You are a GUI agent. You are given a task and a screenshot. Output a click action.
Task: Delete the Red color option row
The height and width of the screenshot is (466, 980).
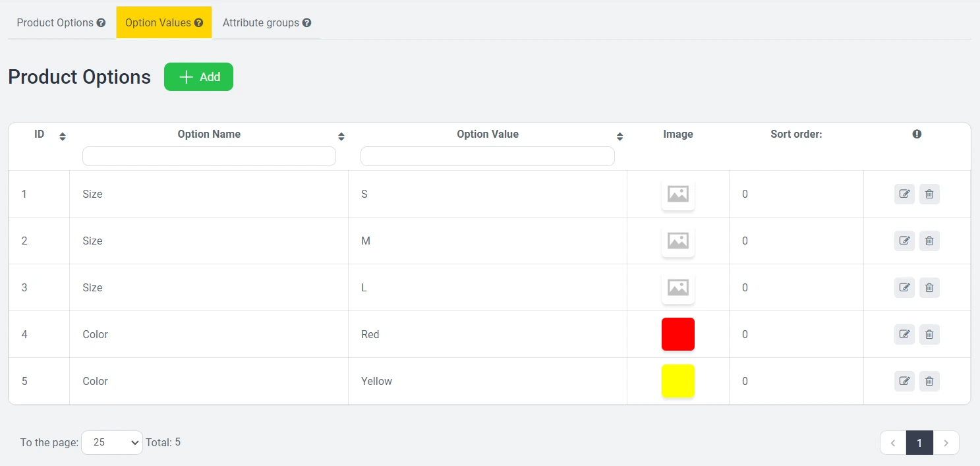pos(929,335)
